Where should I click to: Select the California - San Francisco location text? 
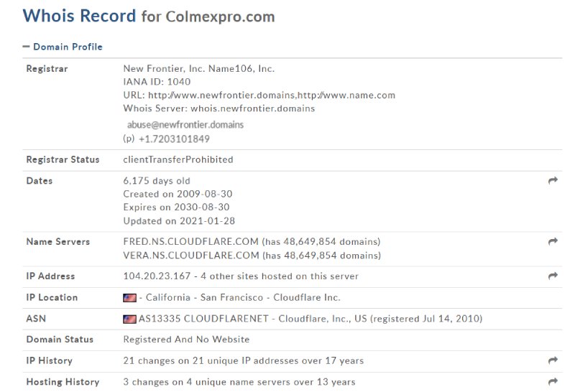tap(204, 297)
